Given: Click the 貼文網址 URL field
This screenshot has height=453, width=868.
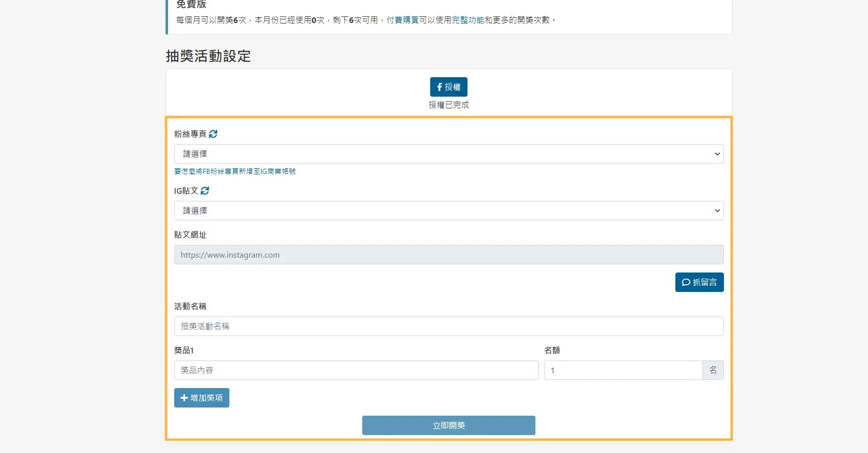Looking at the screenshot, I should click(449, 255).
